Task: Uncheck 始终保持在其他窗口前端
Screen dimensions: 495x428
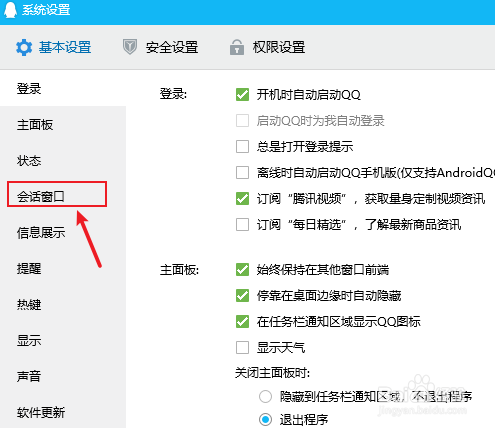Action: pos(242,270)
